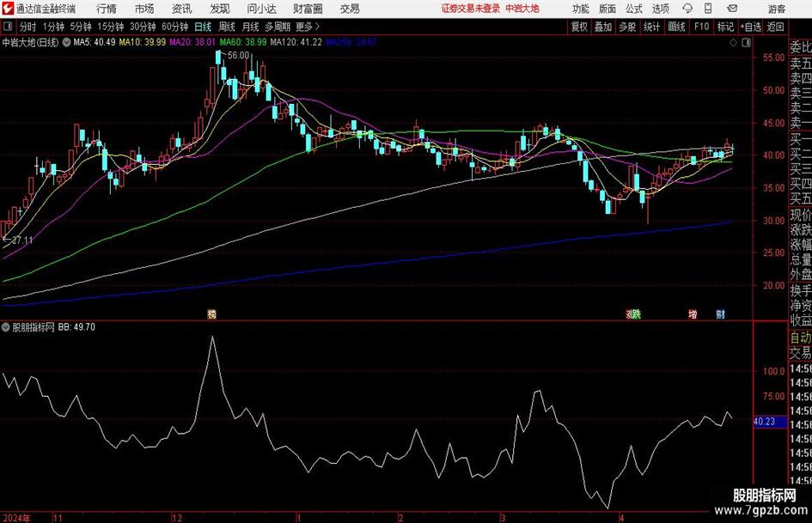Open the 资讯 menu
The height and width of the screenshot is (523, 812).
(181, 9)
